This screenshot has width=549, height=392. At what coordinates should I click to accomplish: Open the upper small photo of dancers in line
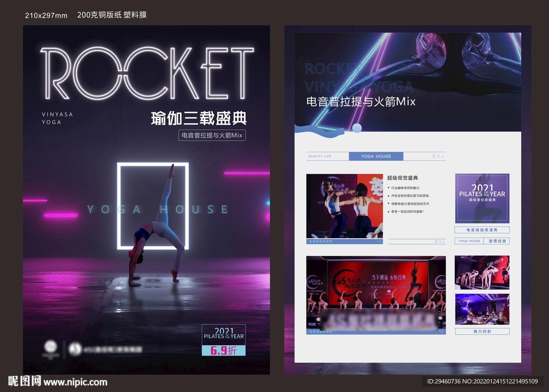coord(482,272)
